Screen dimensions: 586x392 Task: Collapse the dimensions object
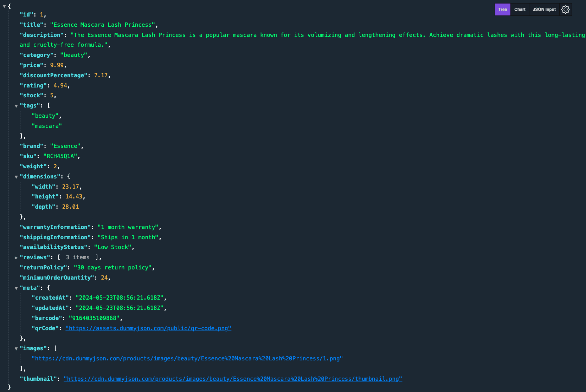(x=16, y=177)
